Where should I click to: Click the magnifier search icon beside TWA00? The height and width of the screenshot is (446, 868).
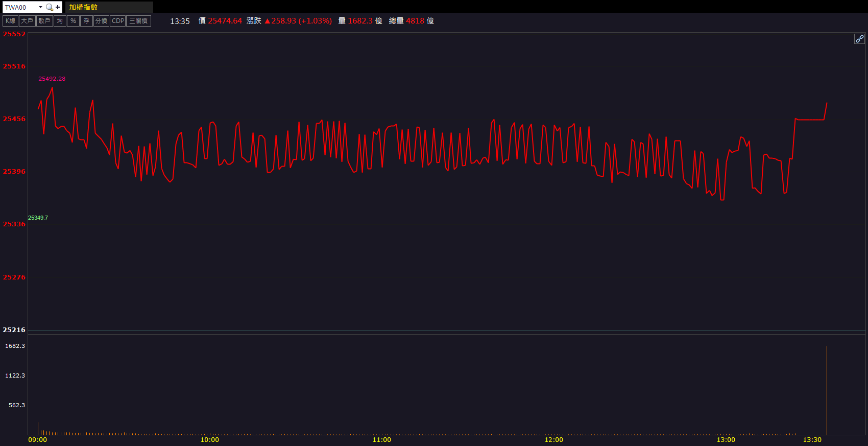point(50,7)
